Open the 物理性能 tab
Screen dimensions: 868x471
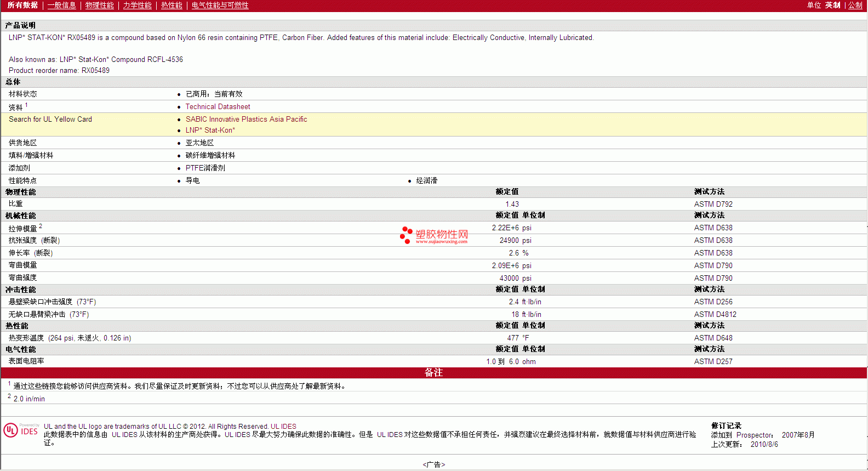(x=99, y=5)
